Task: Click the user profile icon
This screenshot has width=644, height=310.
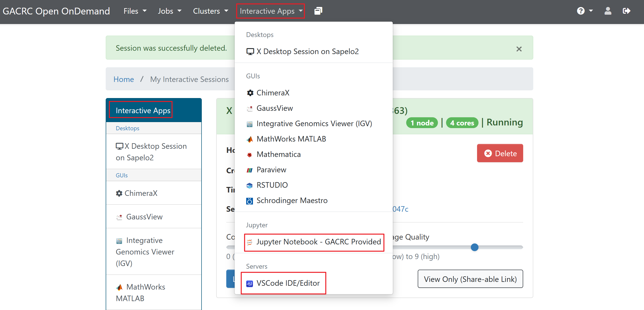Action: tap(608, 11)
